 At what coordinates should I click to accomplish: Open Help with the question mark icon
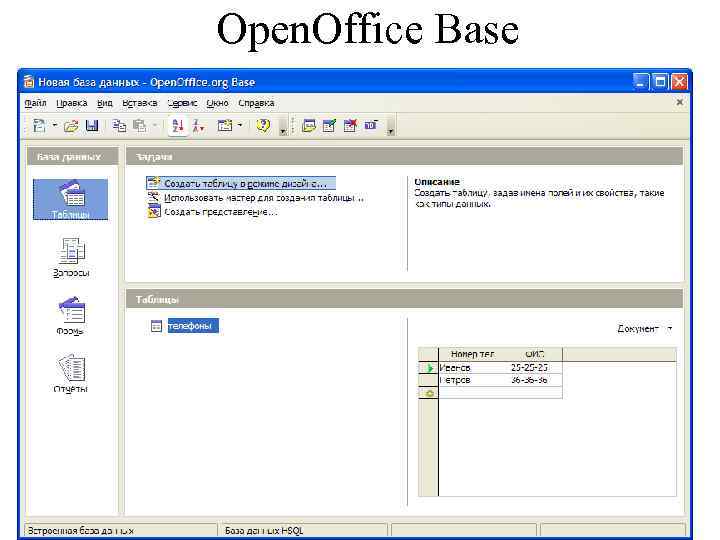pos(264,125)
